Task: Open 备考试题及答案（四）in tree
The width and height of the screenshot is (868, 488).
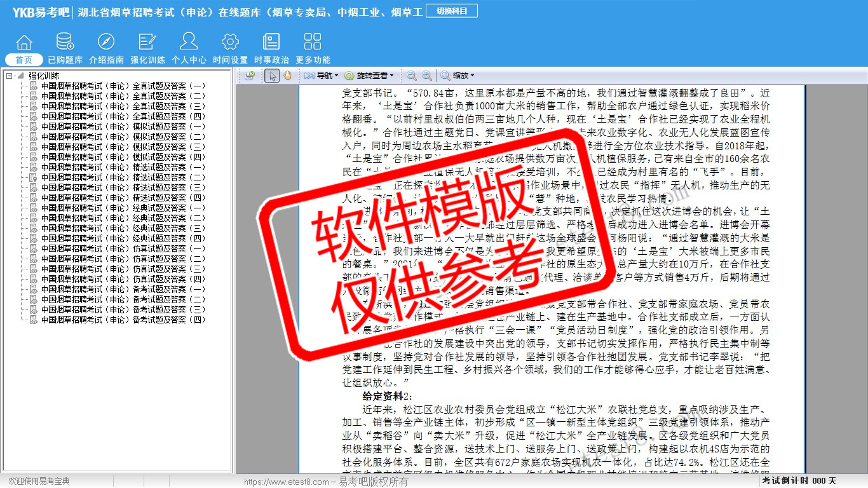Action: [123, 320]
